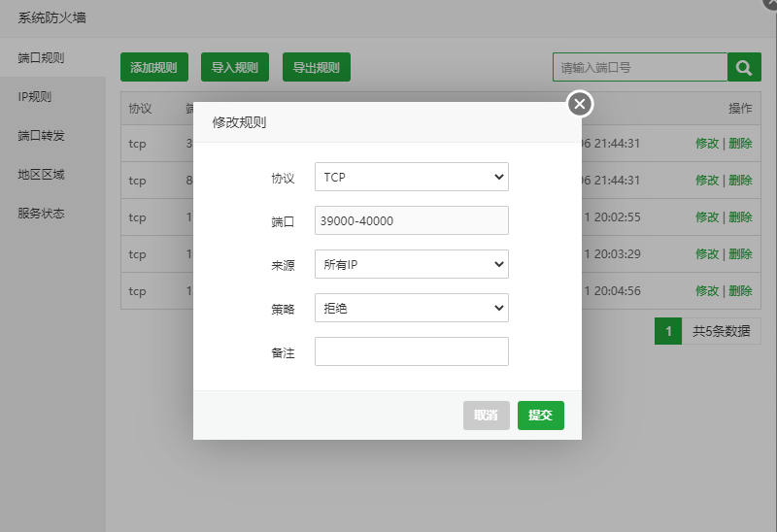Open the 策略 拒绝 dropdown

click(411, 308)
